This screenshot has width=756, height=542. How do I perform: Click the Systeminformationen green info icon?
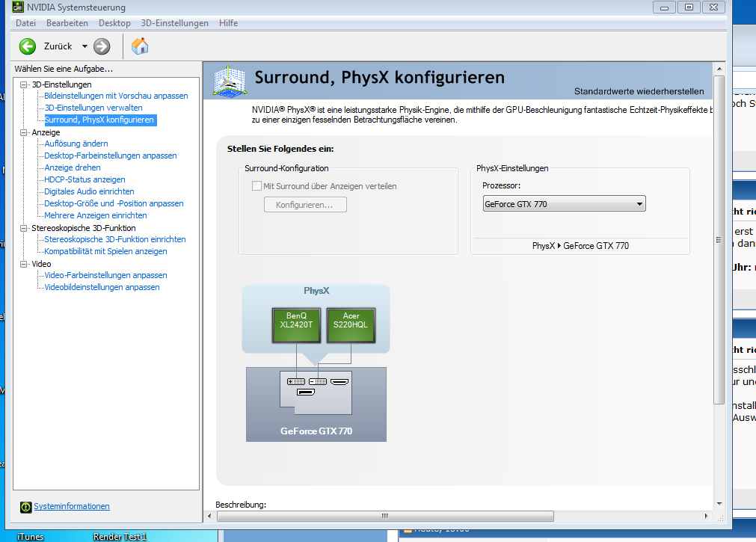click(x=25, y=507)
